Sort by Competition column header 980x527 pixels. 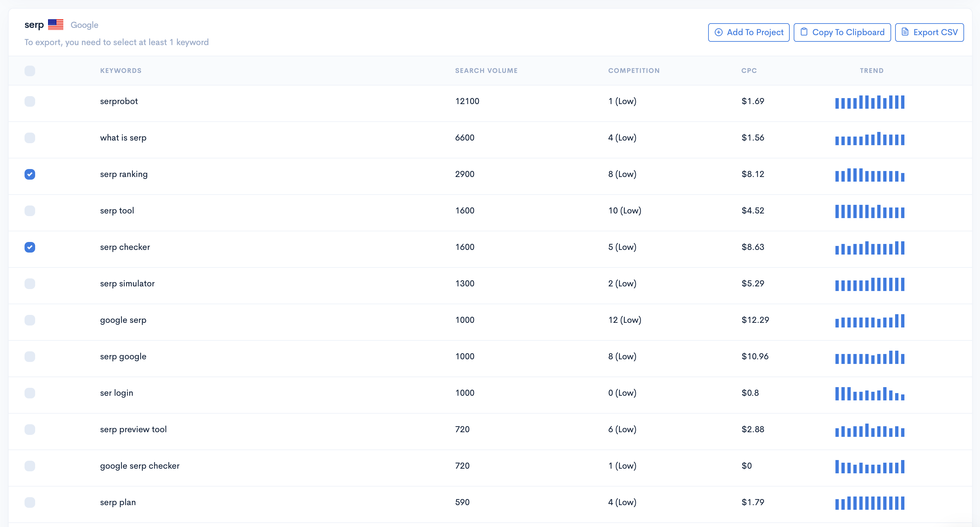(x=634, y=71)
